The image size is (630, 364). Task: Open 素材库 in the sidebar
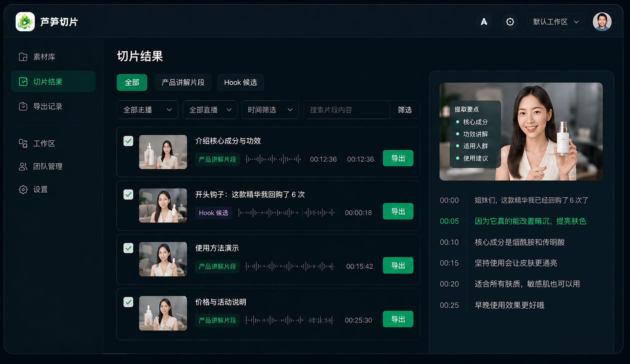point(53,57)
